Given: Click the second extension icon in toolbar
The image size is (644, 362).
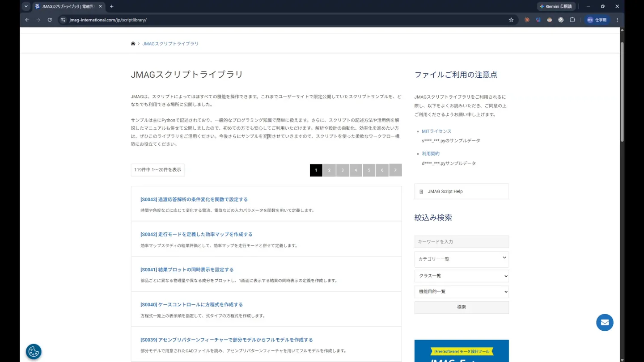Looking at the screenshot, I should (538, 20).
